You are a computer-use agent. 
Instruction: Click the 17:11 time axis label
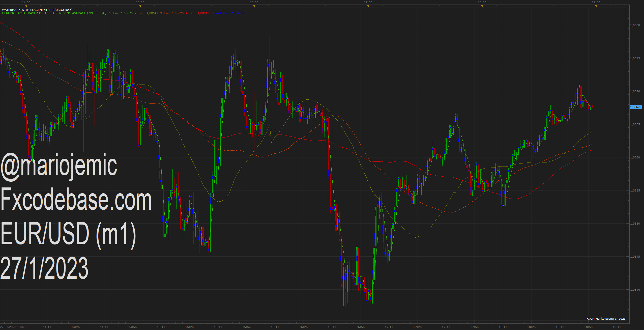(389, 327)
